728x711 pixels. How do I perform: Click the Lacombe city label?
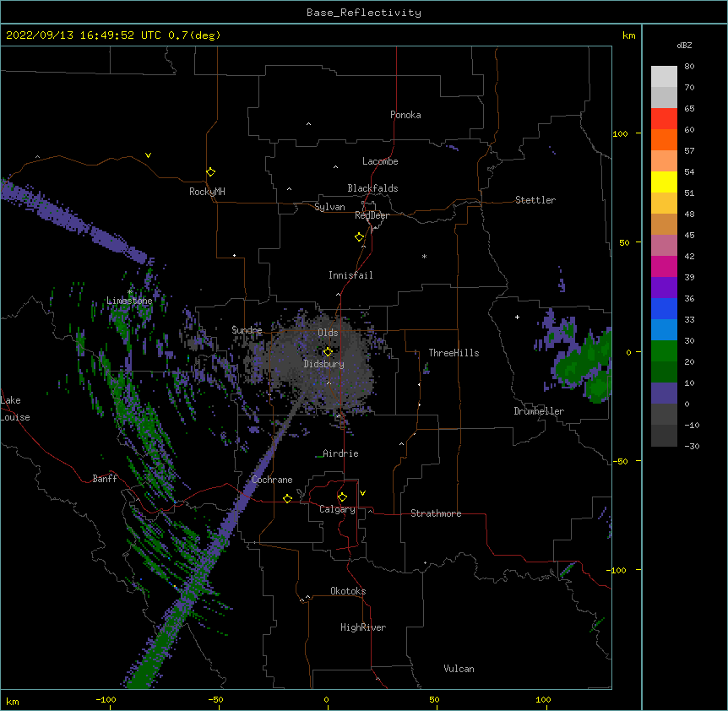click(380, 161)
